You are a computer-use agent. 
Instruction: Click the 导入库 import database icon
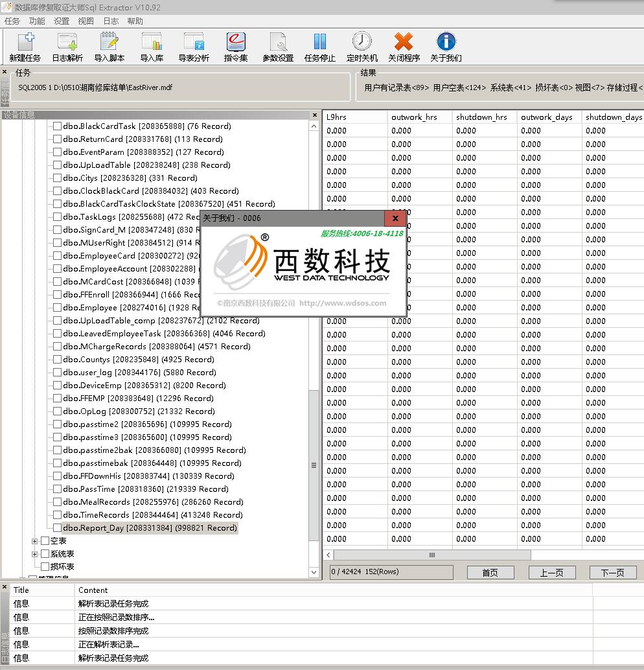(x=152, y=47)
